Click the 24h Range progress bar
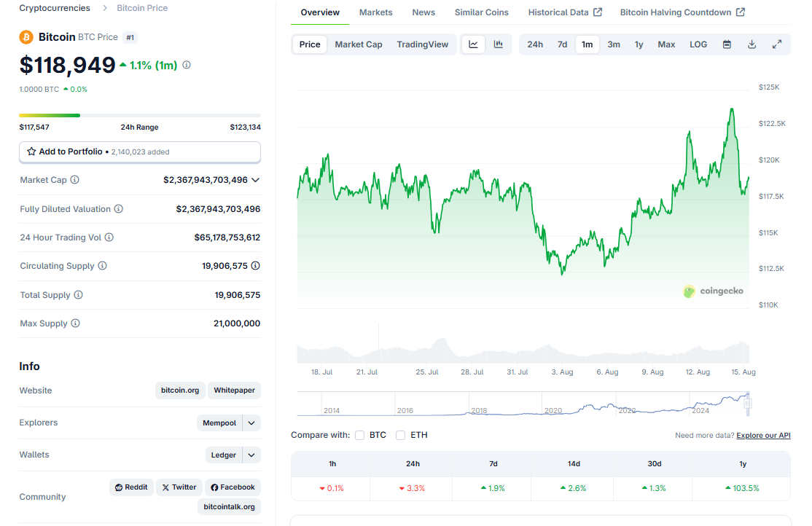 [x=140, y=115]
